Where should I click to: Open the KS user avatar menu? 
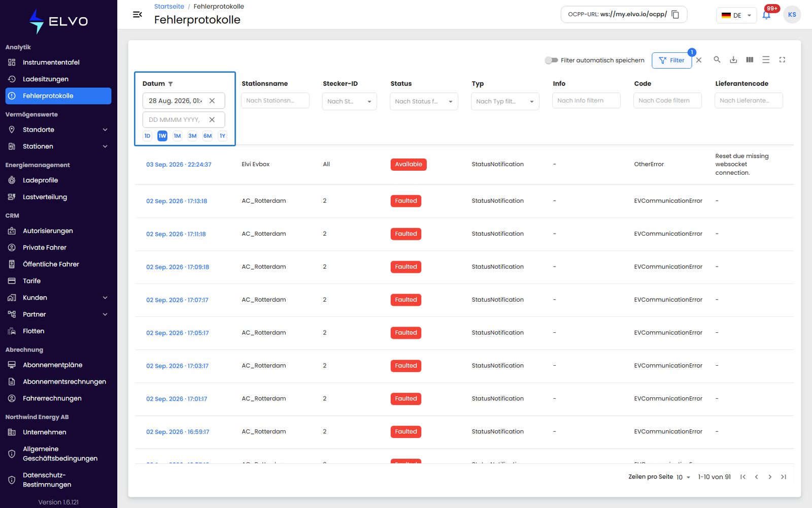792,15
